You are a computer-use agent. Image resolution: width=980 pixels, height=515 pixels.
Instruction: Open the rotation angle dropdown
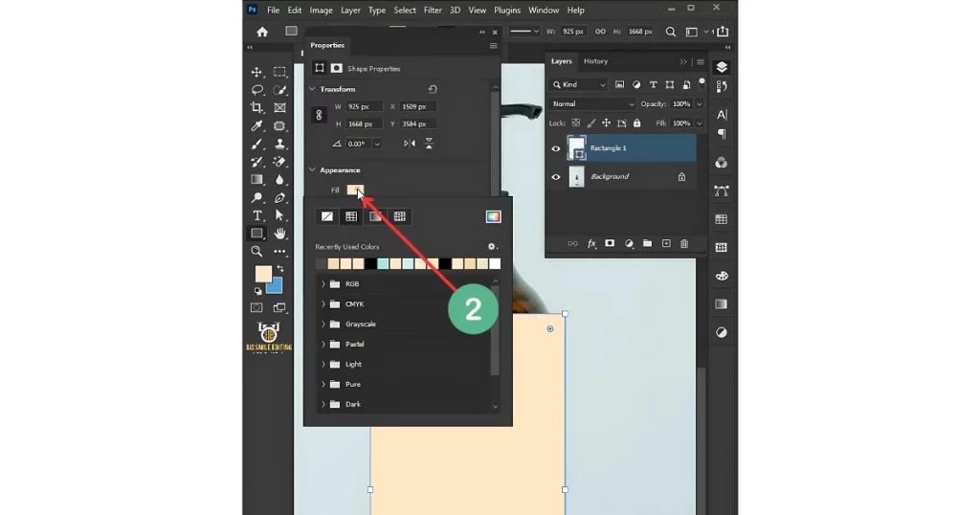click(x=377, y=145)
